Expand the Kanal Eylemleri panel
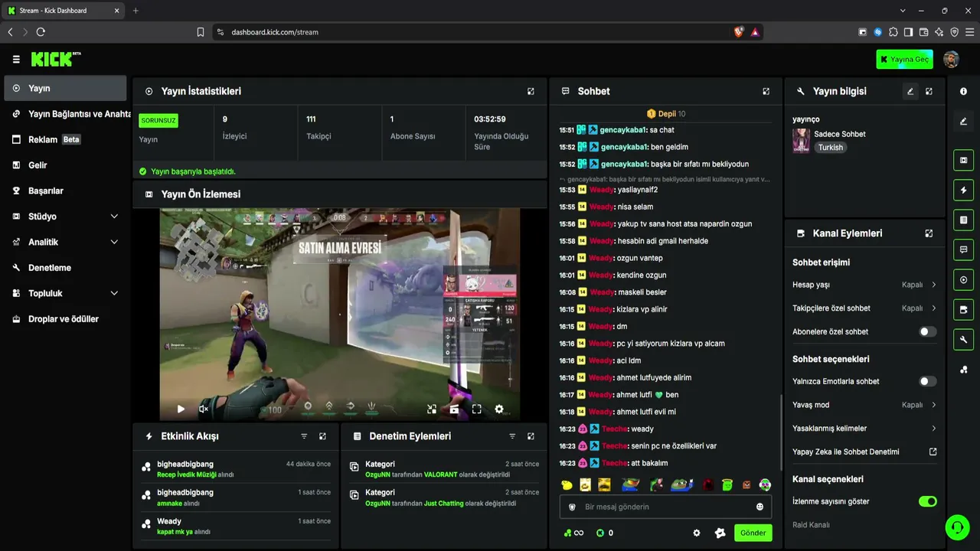The image size is (980, 551). (x=929, y=233)
